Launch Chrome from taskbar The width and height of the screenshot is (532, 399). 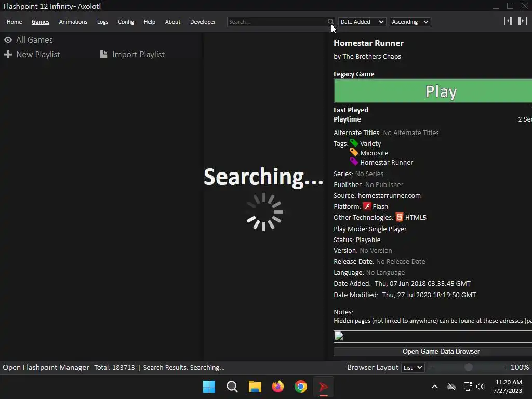coord(301,387)
